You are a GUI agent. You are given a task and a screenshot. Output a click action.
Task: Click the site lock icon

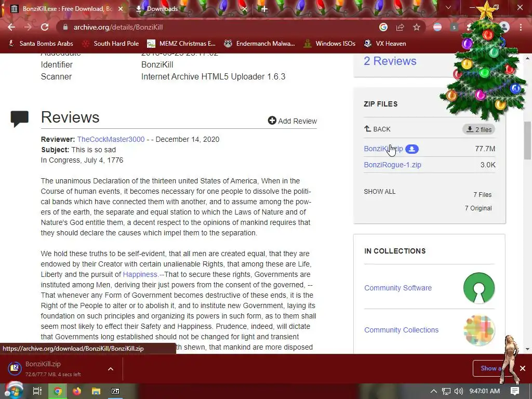65,27
